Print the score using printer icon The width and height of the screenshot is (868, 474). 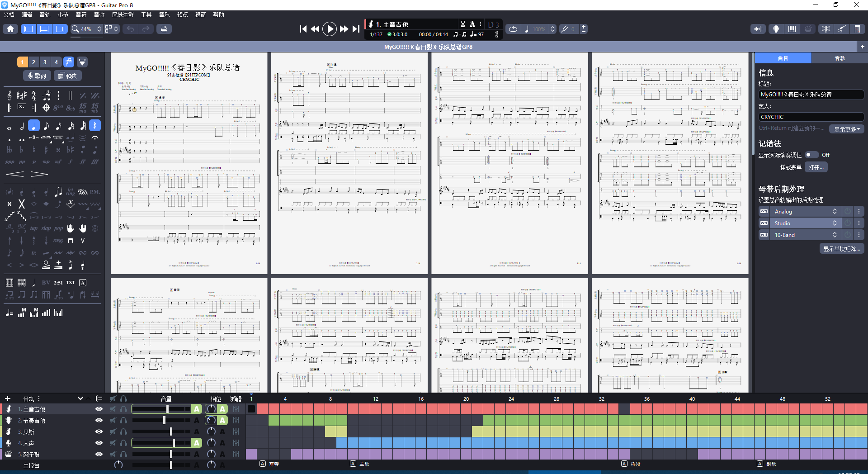(164, 29)
